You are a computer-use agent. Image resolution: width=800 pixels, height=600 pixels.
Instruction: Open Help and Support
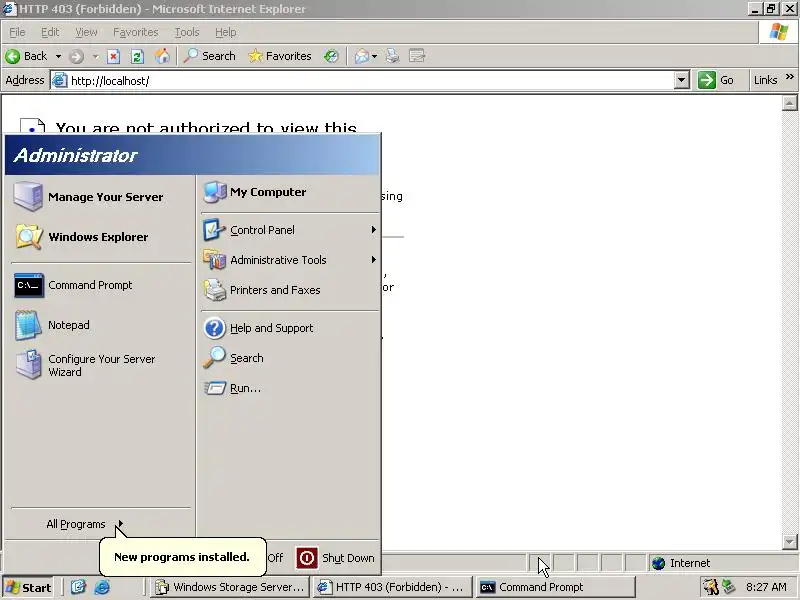pos(290,328)
